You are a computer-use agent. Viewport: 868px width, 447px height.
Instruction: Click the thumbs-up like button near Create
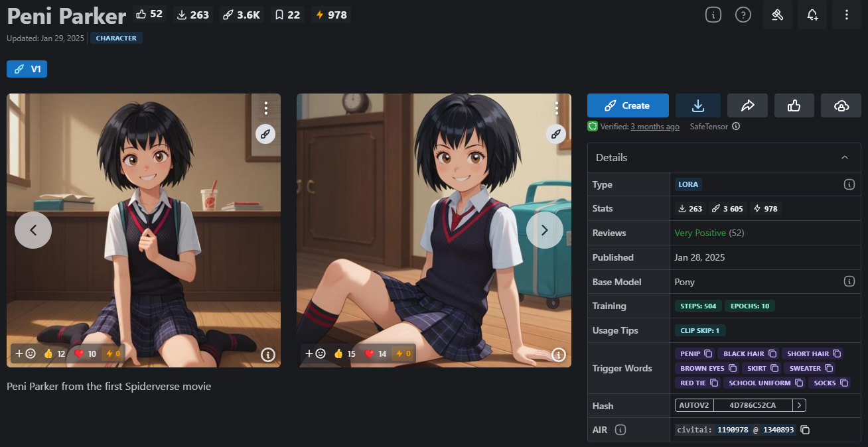pyautogui.click(x=794, y=105)
